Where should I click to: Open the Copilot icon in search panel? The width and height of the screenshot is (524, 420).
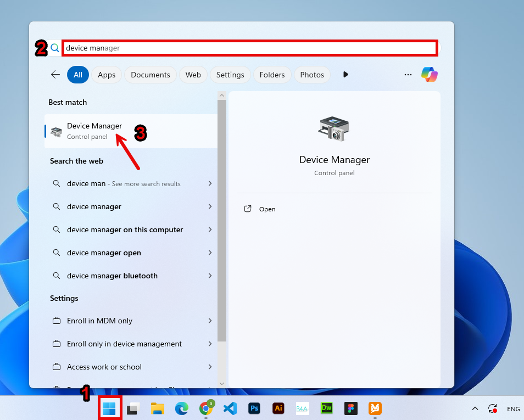click(430, 75)
